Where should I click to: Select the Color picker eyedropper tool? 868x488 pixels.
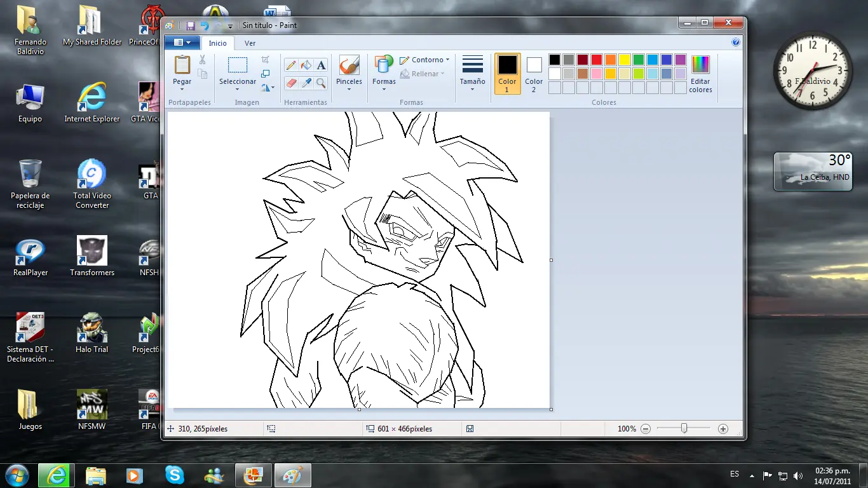click(306, 83)
